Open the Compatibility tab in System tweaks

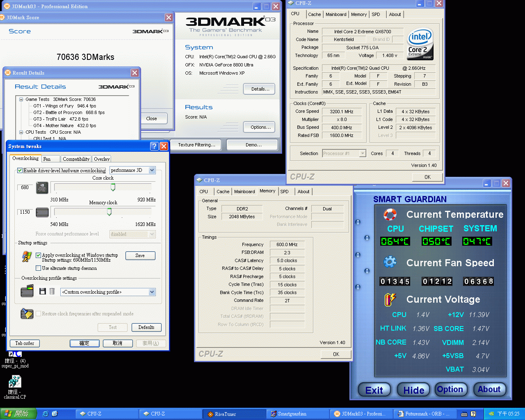[x=76, y=159]
